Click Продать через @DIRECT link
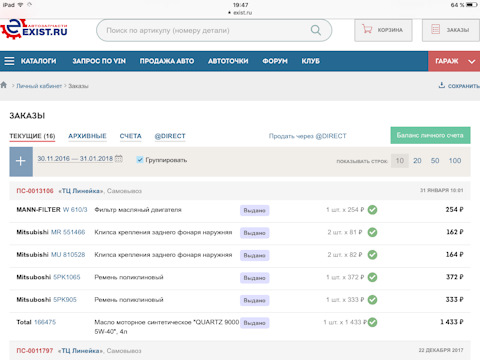The width and height of the screenshot is (480, 360). click(308, 136)
